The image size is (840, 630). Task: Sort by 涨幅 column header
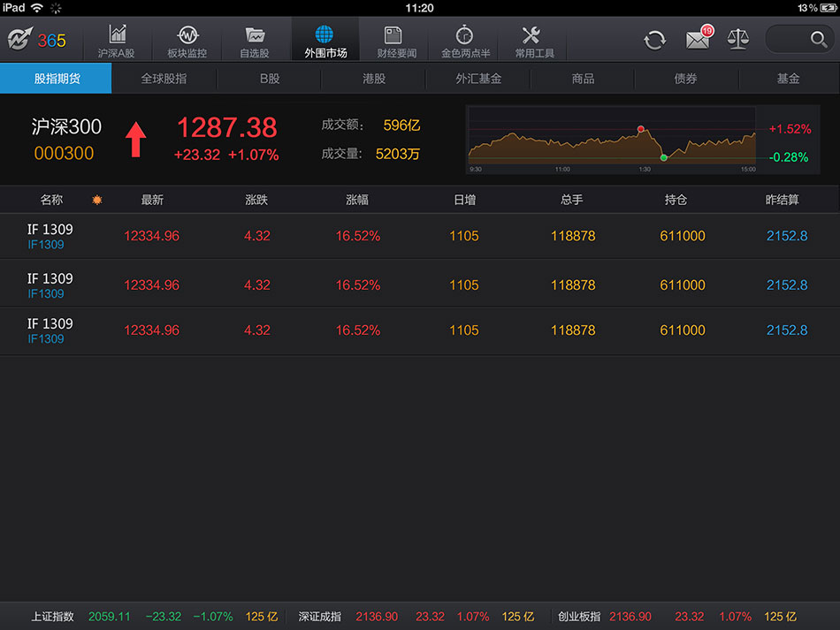357,200
